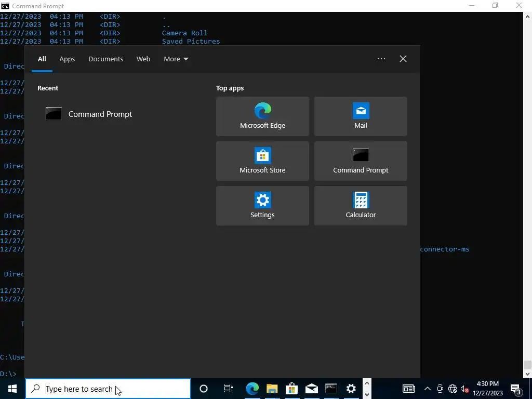This screenshot has width=532, height=399.
Task: Open File Explorer from the taskbar
Action: pyautogui.click(x=272, y=389)
